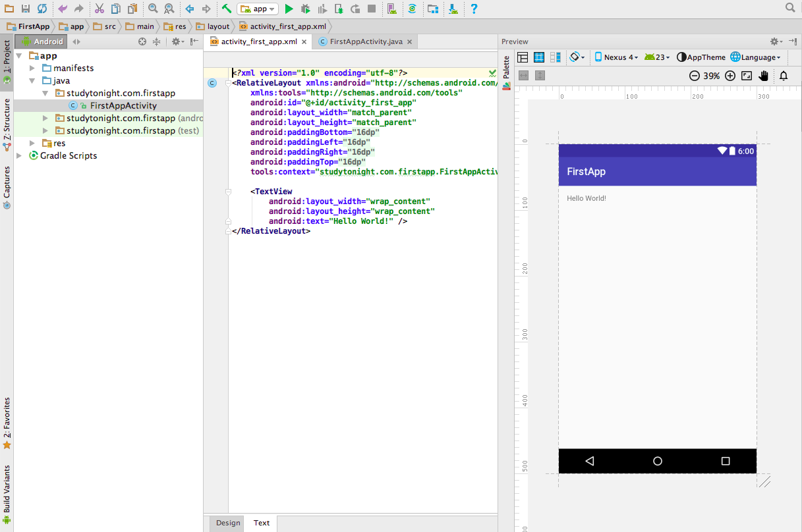Click the Sync Project with Gradle icon
This screenshot has height=532, width=802.
[x=413, y=9]
